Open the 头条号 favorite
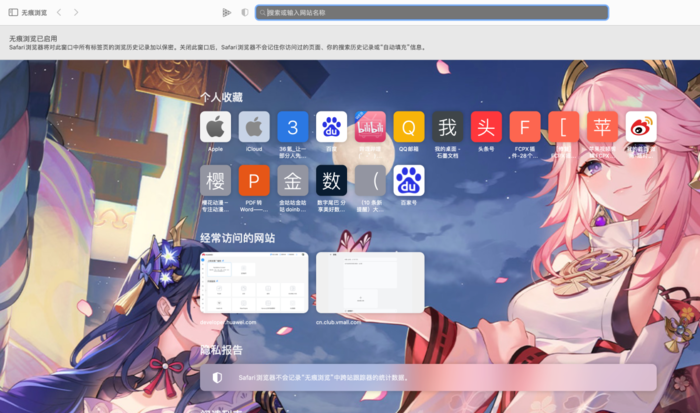 tap(486, 127)
